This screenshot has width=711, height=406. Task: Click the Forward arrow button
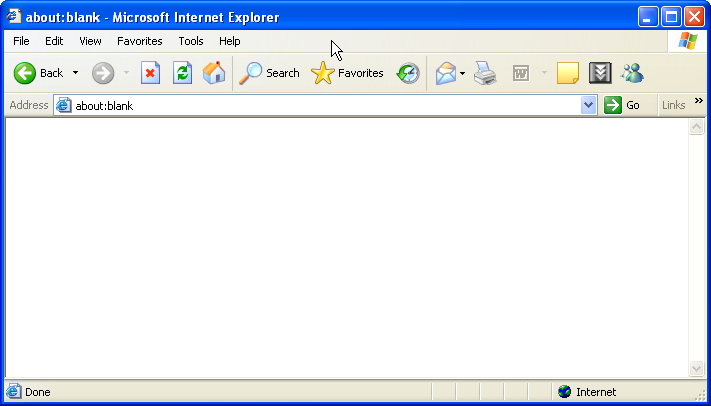click(x=103, y=73)
